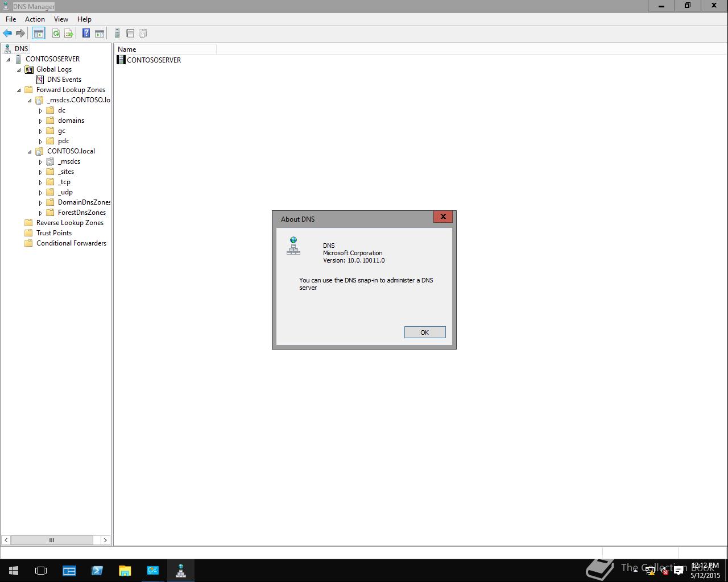
Task: Collapse the Global Logs node
Action: pos(19,69)
